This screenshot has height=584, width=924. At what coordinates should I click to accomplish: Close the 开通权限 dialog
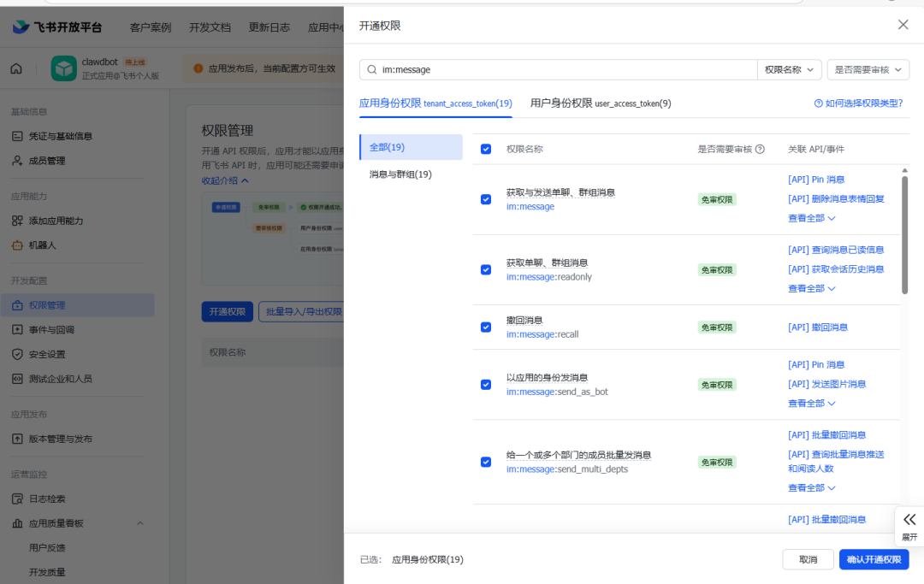coord(903,25)
